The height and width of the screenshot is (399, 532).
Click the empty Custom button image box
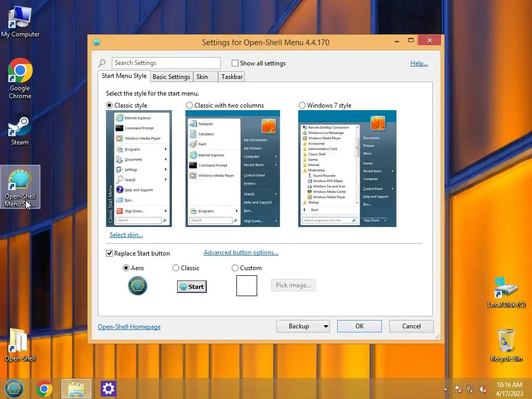click(247, 286)
